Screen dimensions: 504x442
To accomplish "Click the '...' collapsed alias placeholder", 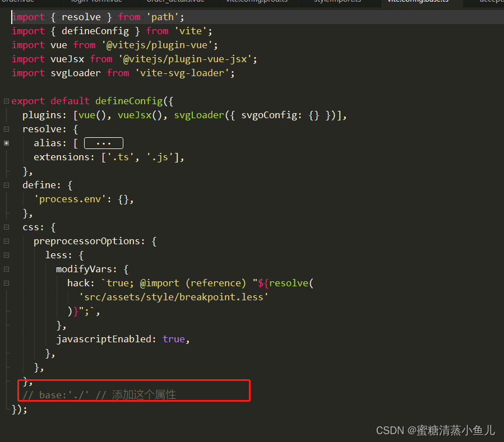I will point(104,143).
